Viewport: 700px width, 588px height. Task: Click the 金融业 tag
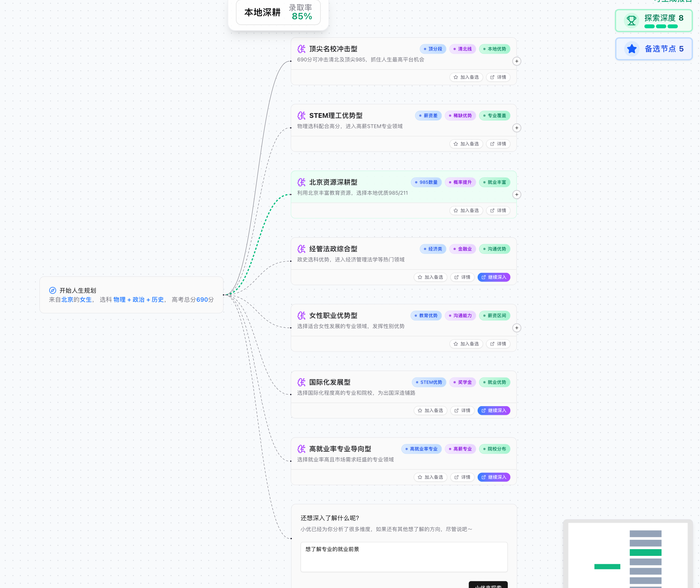[463, 249]
